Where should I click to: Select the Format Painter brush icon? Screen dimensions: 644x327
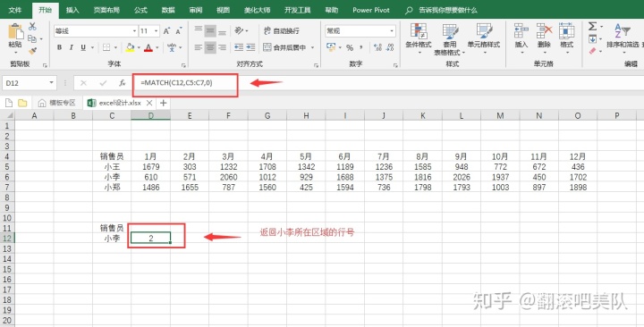32,51
